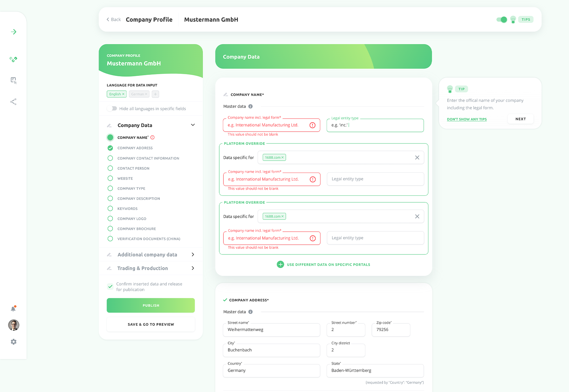The image size is (569, 392).
Task: Toggle the tips switch in header
Action: coord(502,20)
